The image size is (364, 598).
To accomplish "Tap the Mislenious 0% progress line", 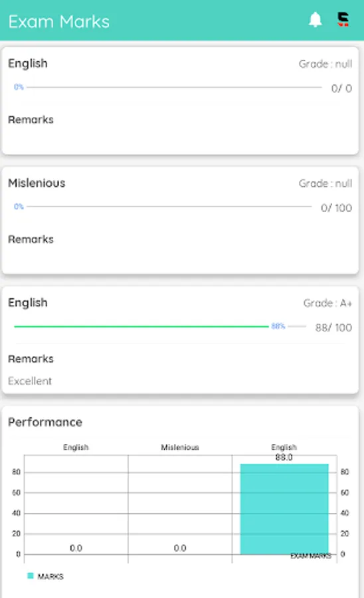I will click(169, 207).
